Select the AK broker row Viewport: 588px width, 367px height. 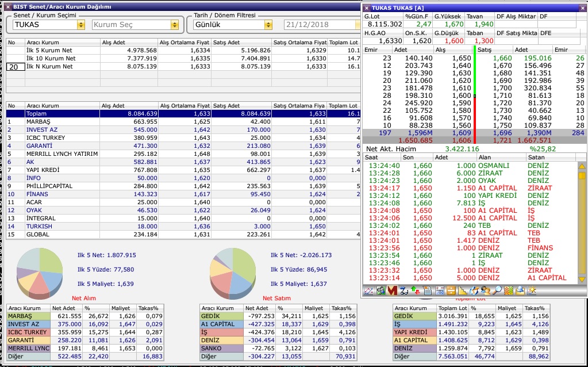(x=183, y=162)
